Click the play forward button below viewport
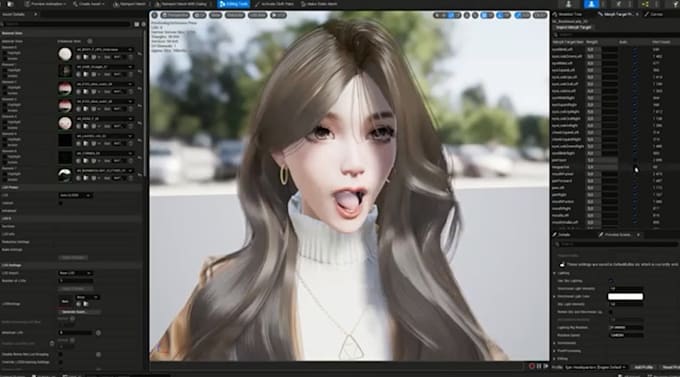 tap(546, 367)
